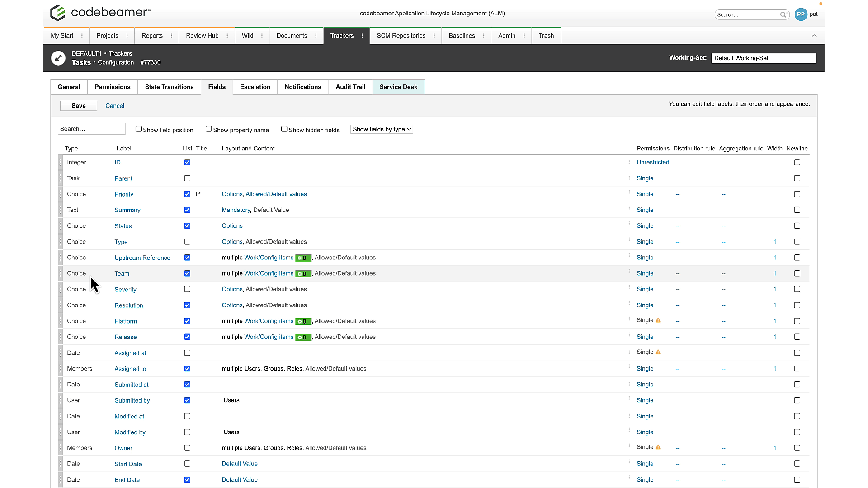Click warning icon in Assigned at permissions

pos(658,352)
